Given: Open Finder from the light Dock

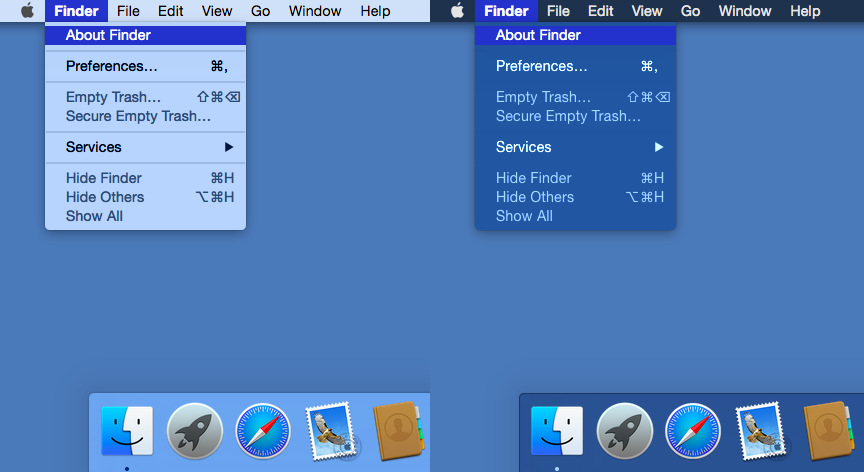Looking at the screenshot, I should [127, 431].
